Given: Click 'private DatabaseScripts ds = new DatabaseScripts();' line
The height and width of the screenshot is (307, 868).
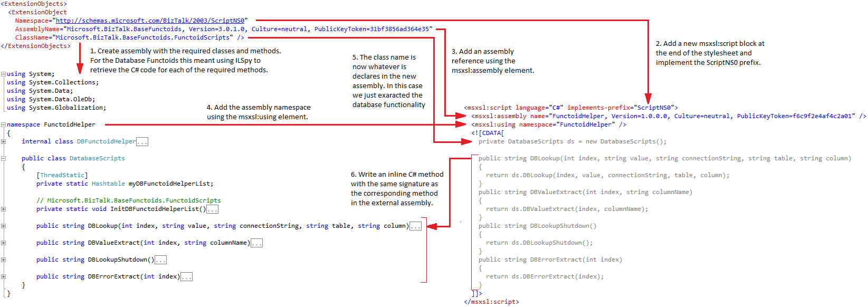Looking at the screenshot, I should [573, 141].
